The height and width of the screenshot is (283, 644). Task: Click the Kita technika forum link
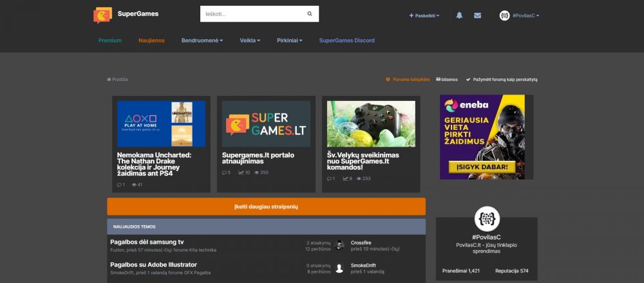[x=202, y=250]
